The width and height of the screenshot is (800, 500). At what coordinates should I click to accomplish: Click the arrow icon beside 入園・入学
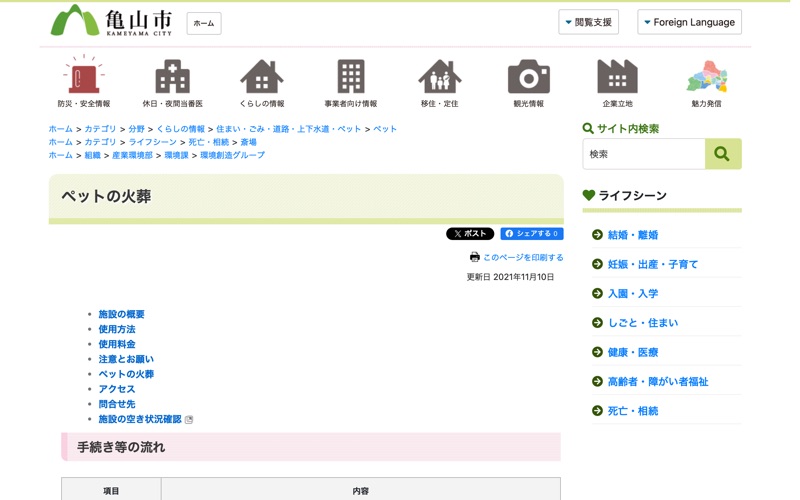597,293
